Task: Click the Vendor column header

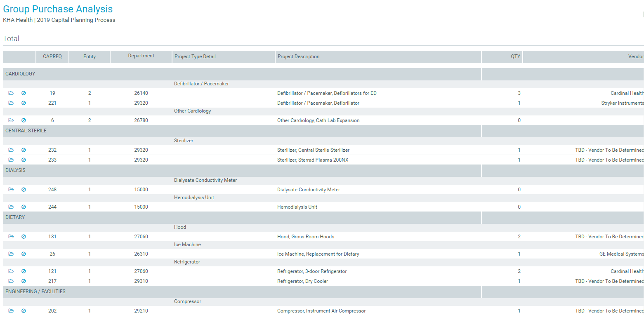Action: pos(583,57)
